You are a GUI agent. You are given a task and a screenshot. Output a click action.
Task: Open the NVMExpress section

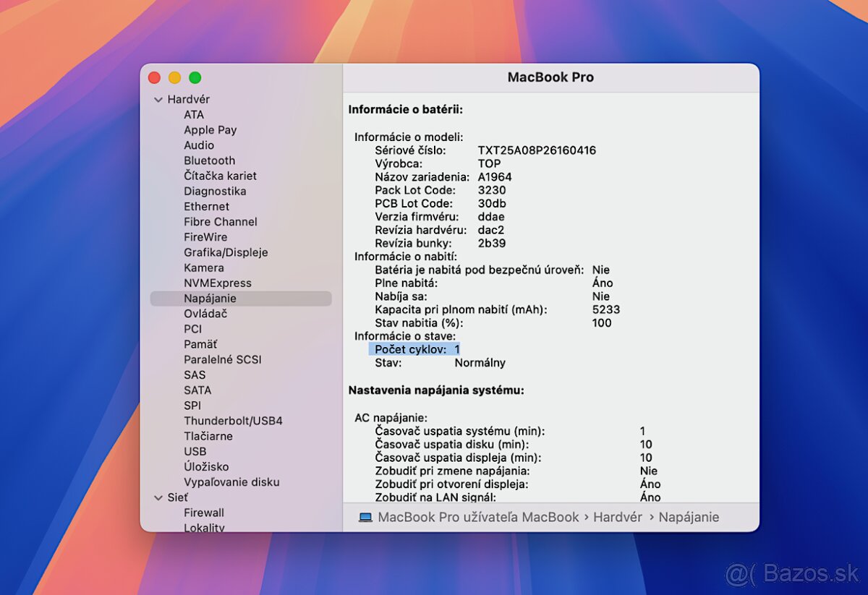pos(218,283)
